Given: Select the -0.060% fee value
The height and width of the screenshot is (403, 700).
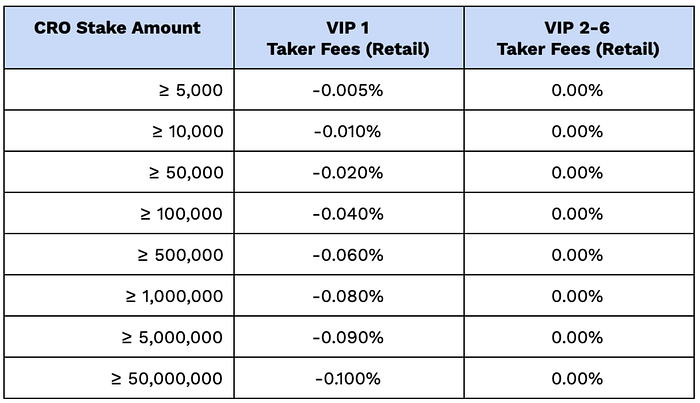Looking at the screenshot, I should tap(348, 255).
